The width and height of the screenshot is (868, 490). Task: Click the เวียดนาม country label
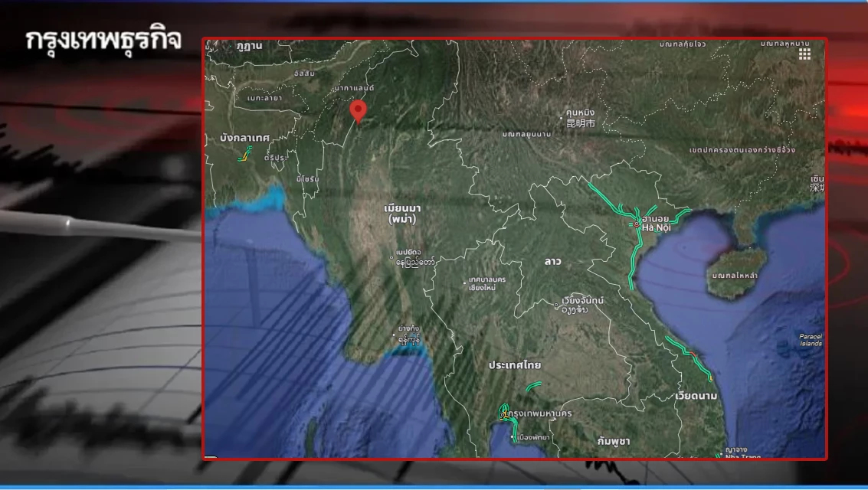click(x=696, y=396)
